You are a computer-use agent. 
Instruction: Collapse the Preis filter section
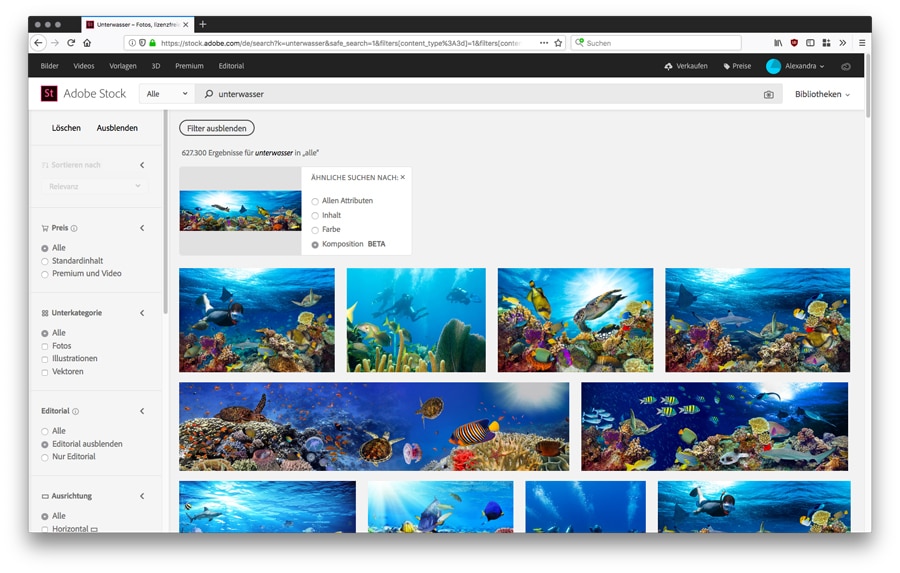142,228
